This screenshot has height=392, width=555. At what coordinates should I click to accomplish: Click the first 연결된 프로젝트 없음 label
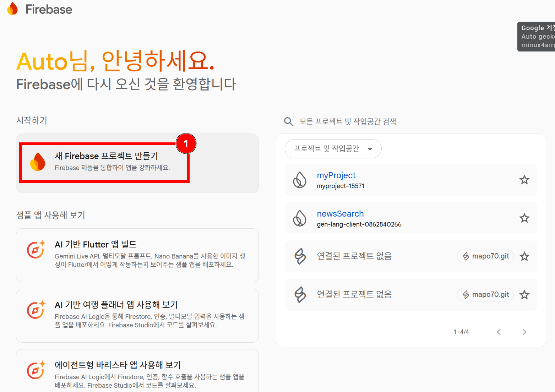(x=354, y=256)
